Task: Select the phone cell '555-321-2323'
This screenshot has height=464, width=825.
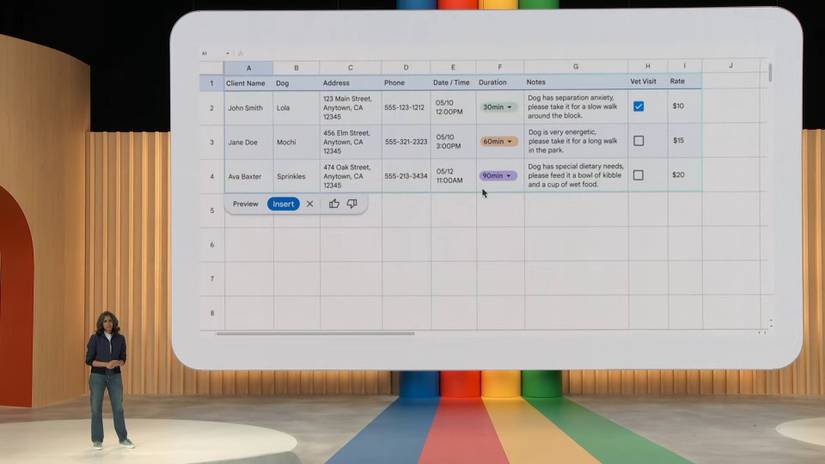Action: 406,142
